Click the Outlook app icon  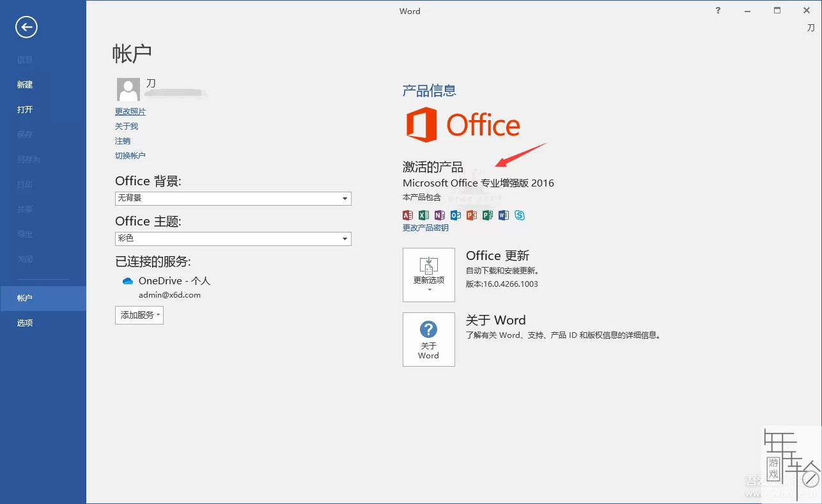click(x=456, y=215)
